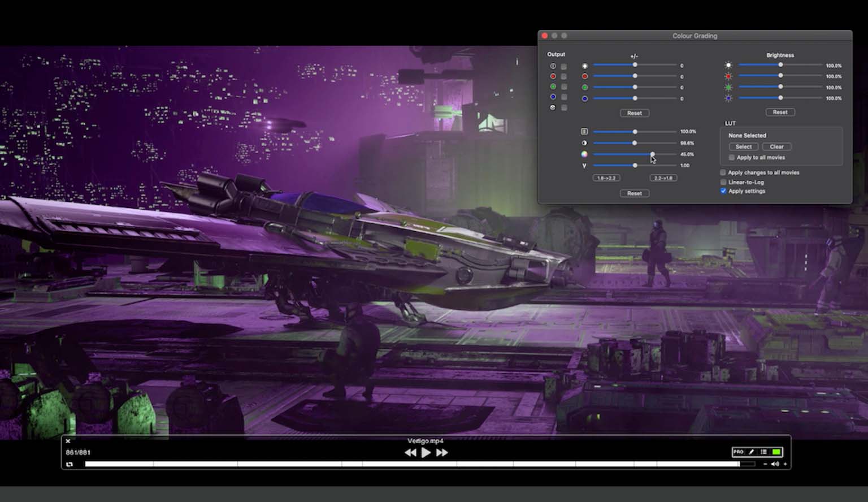Click the 861/881 frame counter
The width and height of the screenshot is (868, 502).
click(x=78, y=452)
